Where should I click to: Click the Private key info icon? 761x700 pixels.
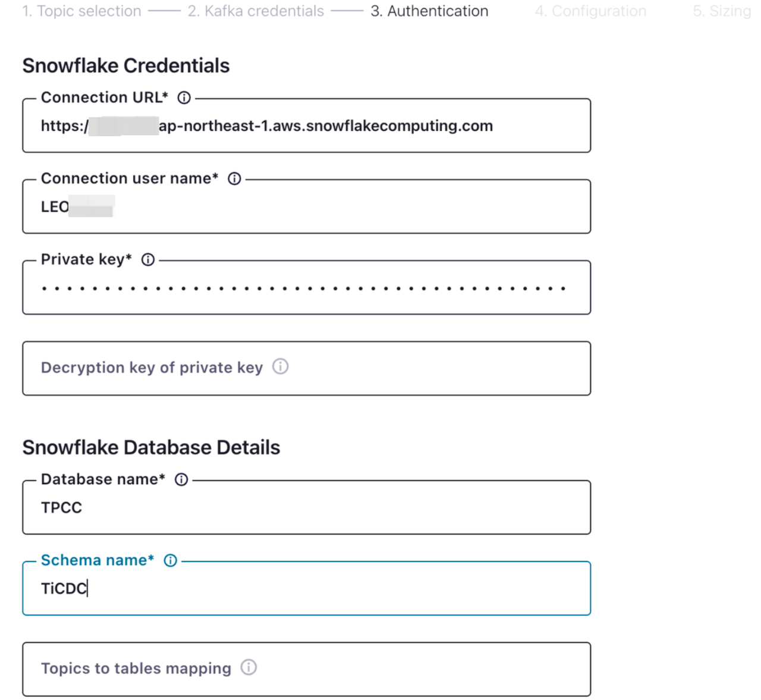[x=148, y=260]
